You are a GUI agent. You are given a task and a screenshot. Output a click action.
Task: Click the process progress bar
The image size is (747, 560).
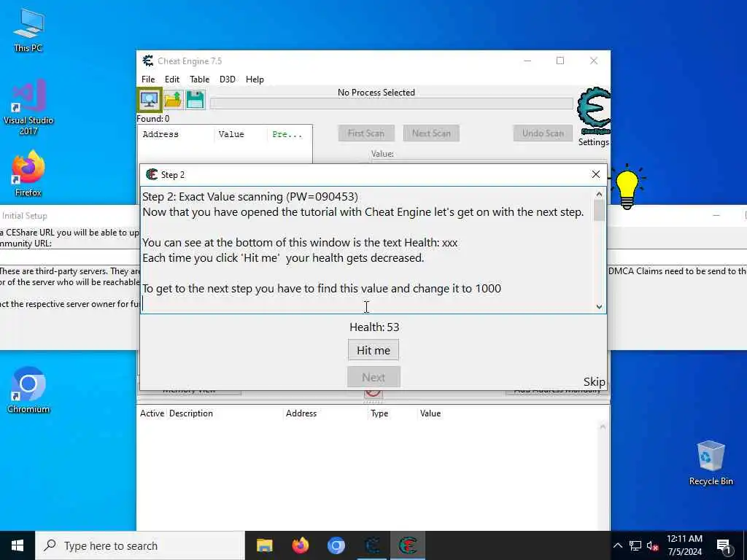(391, 104)
